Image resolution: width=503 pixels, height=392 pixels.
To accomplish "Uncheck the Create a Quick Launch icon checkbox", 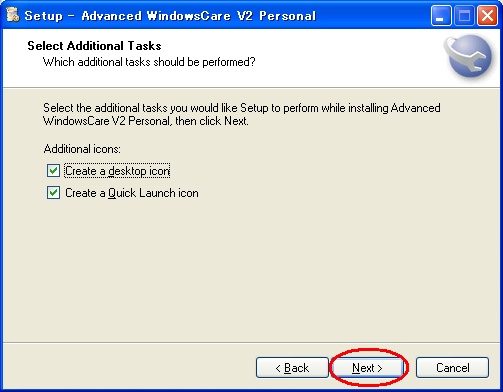I will [53, 193].
